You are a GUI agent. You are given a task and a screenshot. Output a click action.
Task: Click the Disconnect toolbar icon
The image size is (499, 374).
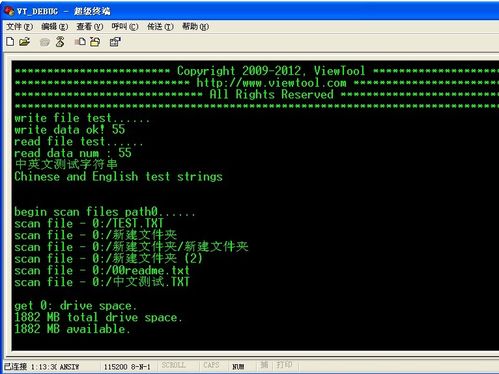click(60, 42)
